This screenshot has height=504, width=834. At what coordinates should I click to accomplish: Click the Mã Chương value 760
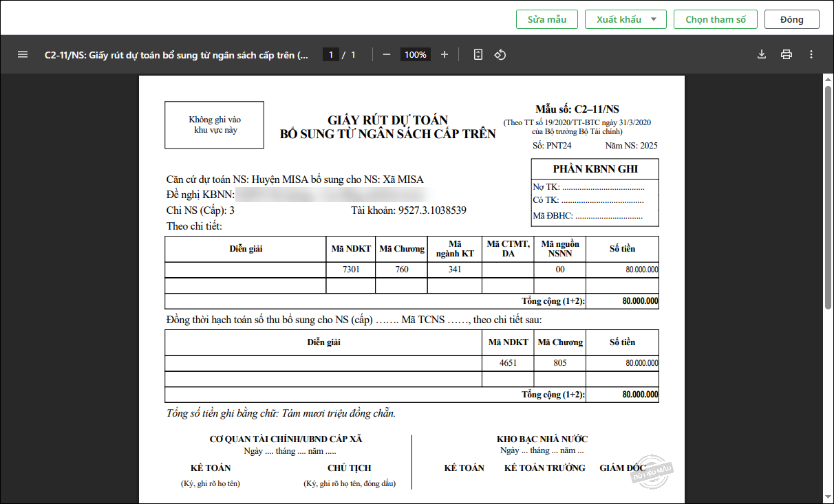tap(402, 270)
